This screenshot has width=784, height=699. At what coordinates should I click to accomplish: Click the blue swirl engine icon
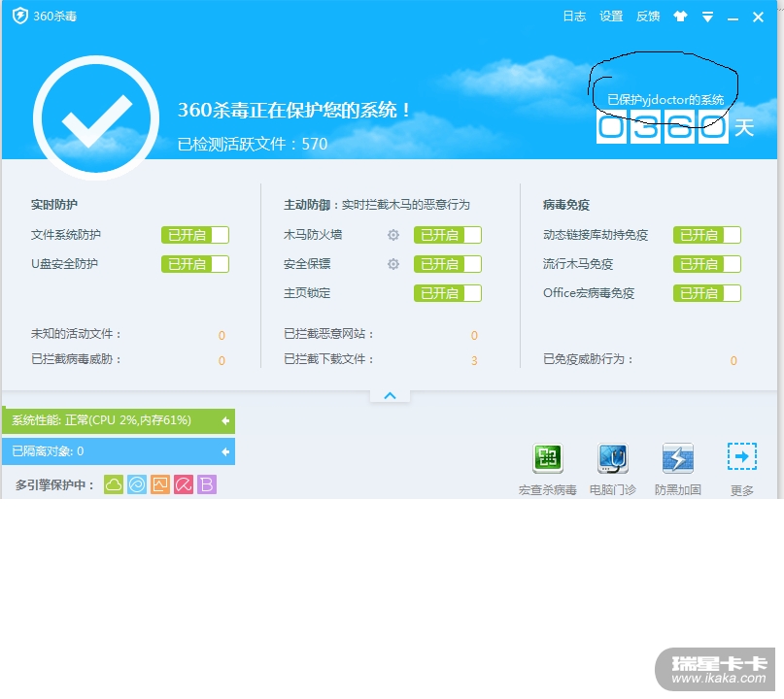137,484
